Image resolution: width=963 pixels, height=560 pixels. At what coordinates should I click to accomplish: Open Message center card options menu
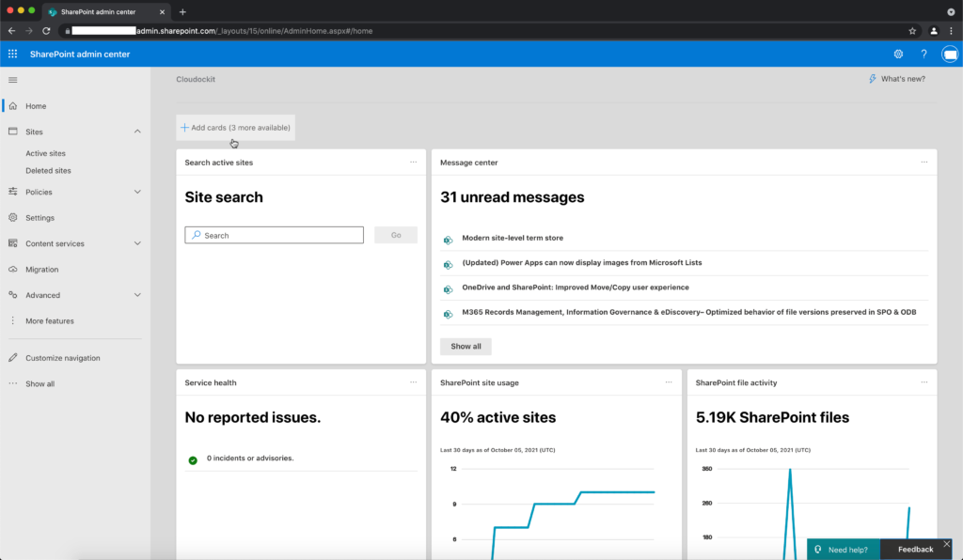pos(924,162)
